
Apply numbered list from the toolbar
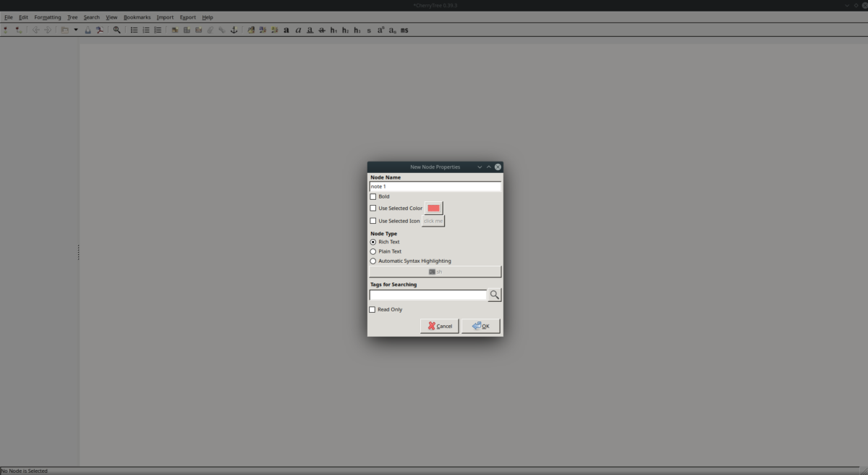[x=145, y=30]
